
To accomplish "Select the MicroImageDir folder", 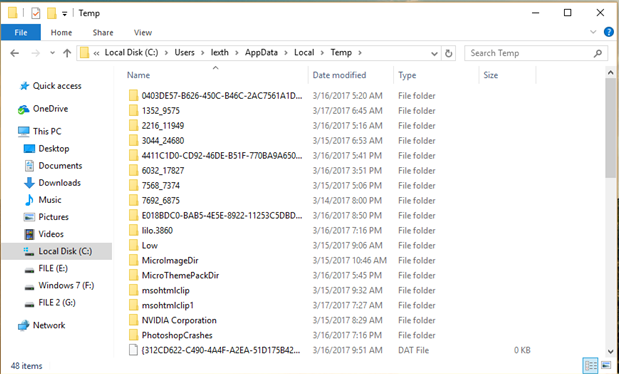I will 170,260.
